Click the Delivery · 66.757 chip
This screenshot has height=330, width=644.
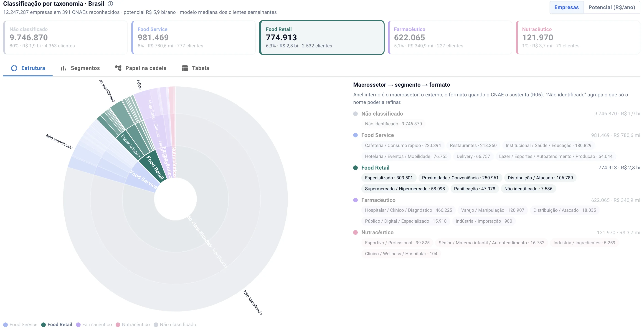tap(473, 157)
